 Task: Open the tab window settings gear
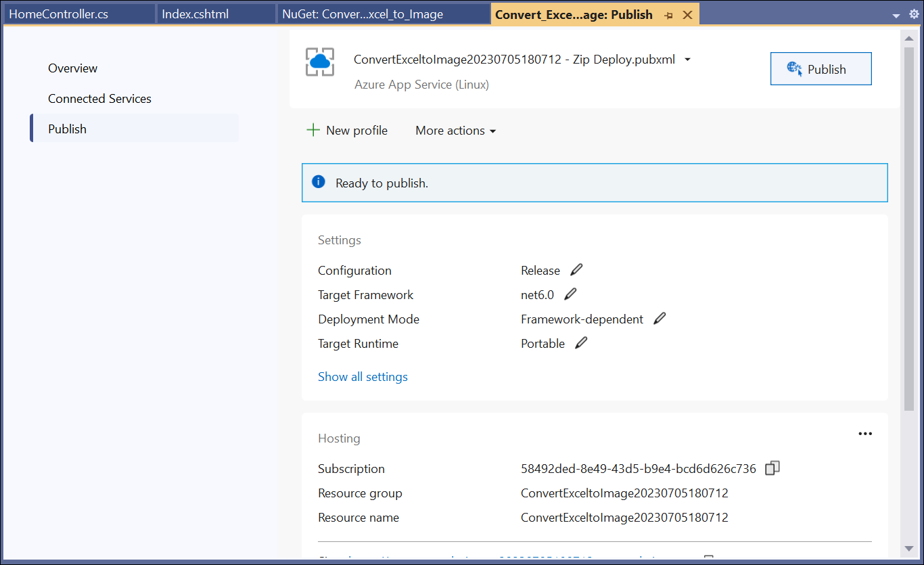click(x=914, y=14)
